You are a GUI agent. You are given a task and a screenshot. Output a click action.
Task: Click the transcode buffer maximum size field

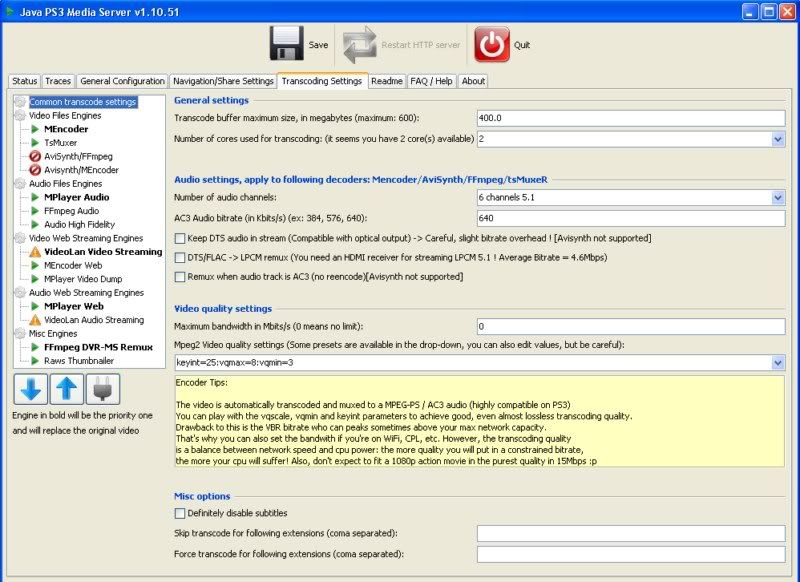[631, 118]
